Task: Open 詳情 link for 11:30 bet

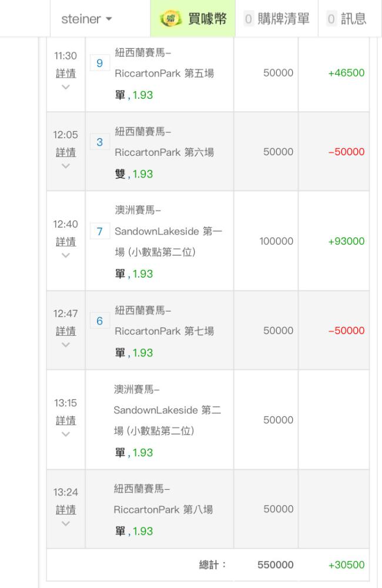Action: (66, 73)
